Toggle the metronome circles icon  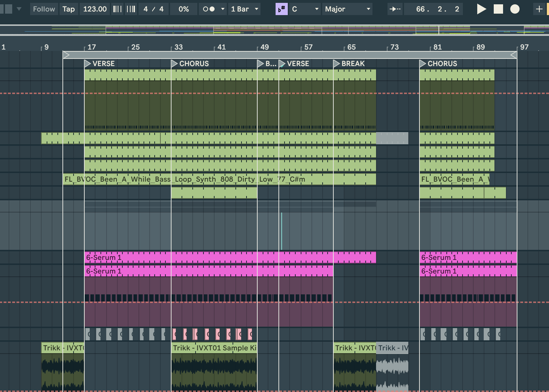click(209, 9)
